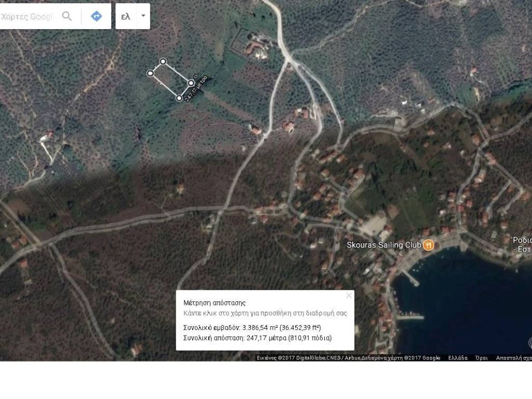This screenshot has height=399, width=532.
Task: Click the Αποστολή σχολίων feedback link
Action: click(x=513, y=357)
